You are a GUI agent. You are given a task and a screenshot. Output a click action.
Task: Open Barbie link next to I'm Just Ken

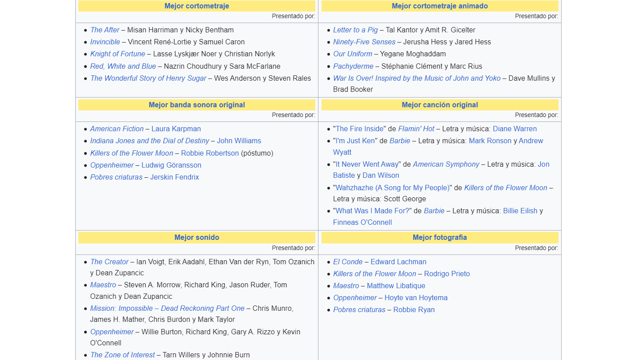[400, 141]
